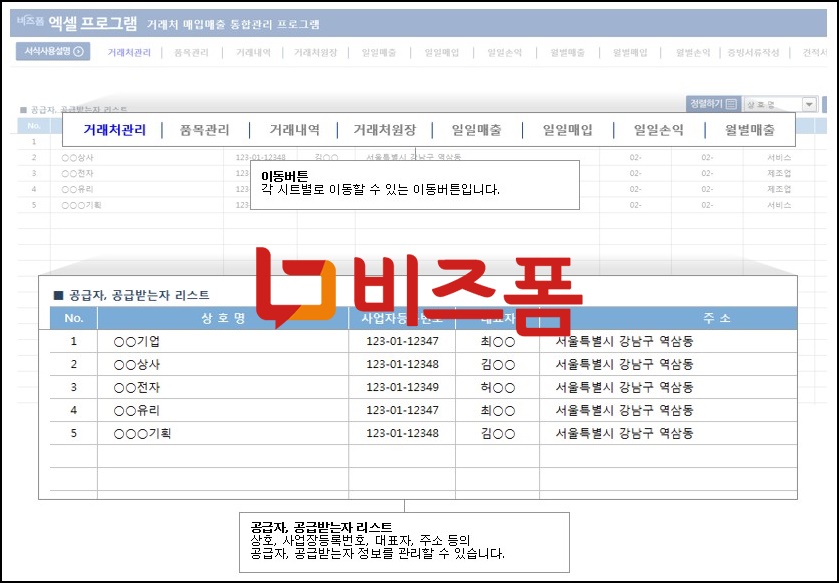Select ○○○기획 cell in enlarged list
The width and height of the screenshot is (839, 583).
point(223,433)
